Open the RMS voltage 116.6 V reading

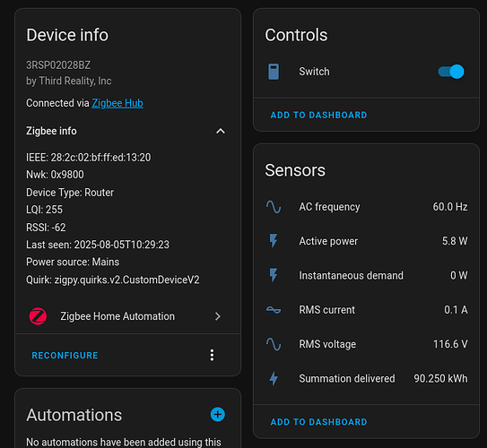click(x=450, y=344)
